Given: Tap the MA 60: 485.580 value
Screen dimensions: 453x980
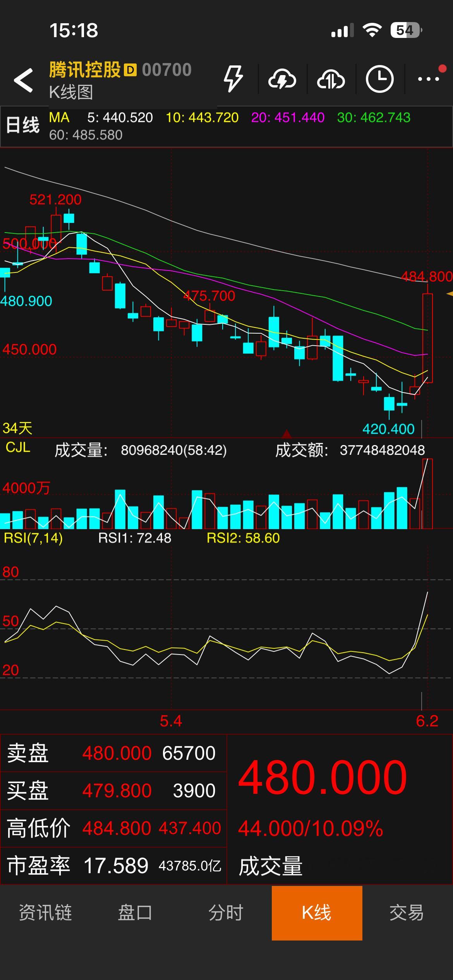Looking at the screenshot, I should 86,135.
